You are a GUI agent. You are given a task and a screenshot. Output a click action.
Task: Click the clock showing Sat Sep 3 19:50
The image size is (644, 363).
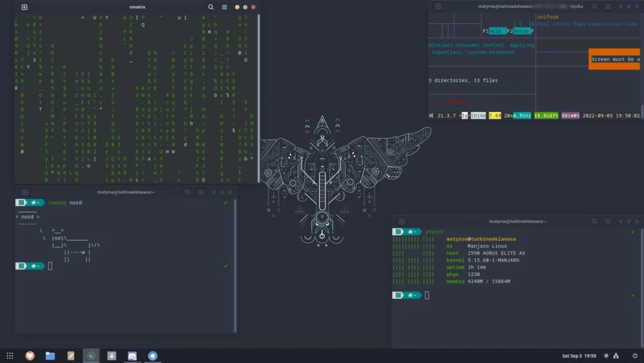coord(579,355)
